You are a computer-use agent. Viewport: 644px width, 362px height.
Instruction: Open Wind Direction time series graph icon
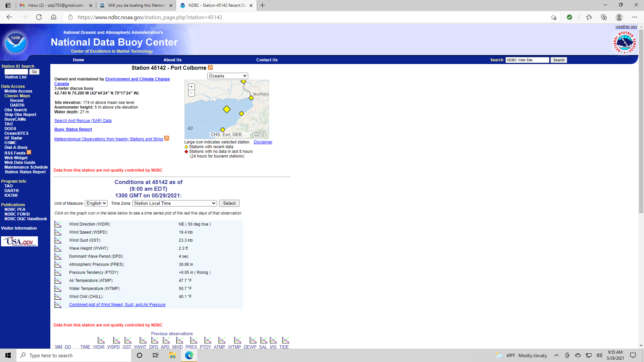[58, 224]
